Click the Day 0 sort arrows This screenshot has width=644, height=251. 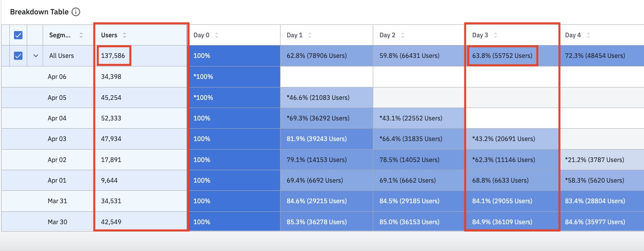[216, 35]
